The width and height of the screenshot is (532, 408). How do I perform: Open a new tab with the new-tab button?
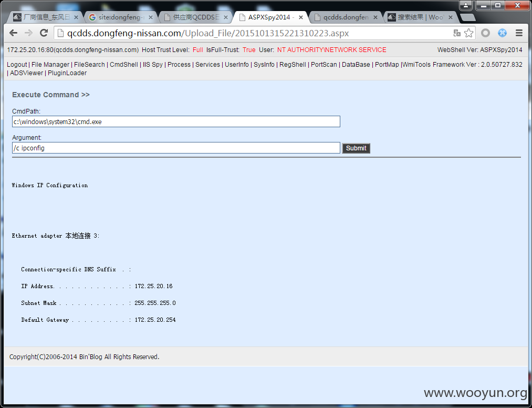pos(467,18)
